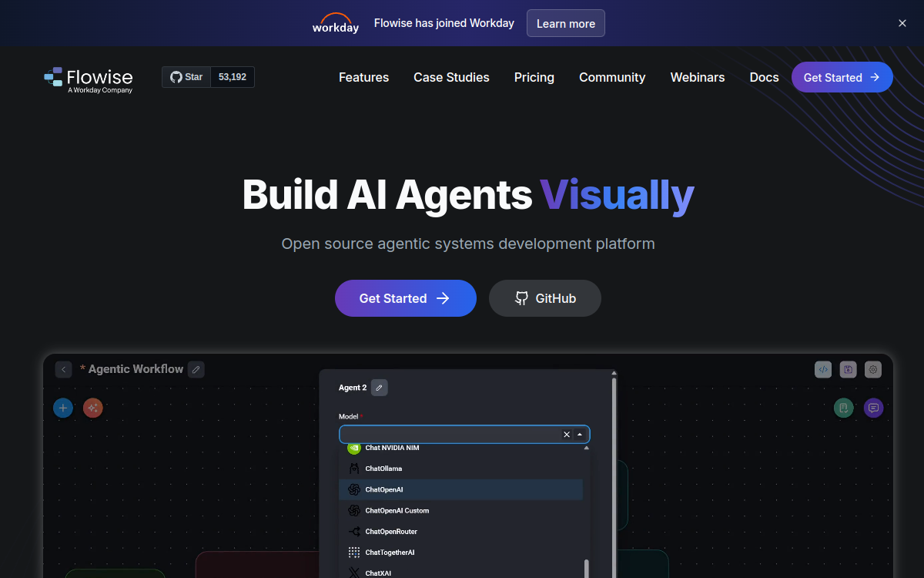Open the Case Studies page
The width and height of the screenshot is (924, 578).
pyautogui.click(x=451, y=77)
